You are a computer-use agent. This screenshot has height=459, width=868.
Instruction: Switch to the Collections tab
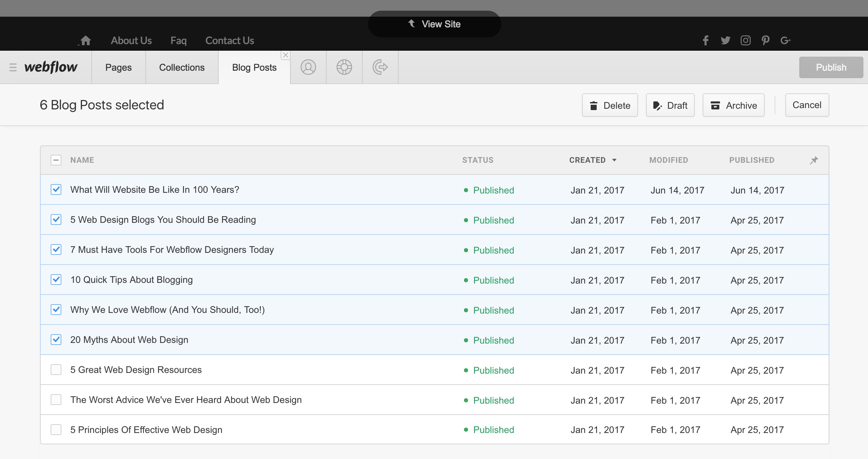click(182, 67)
